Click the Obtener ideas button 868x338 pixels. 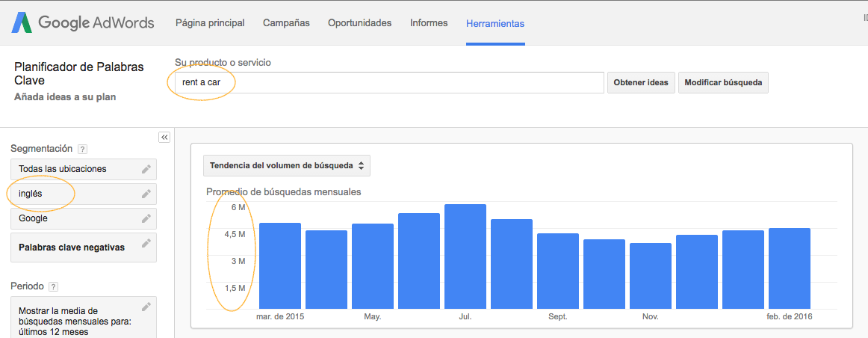(641, 82)
